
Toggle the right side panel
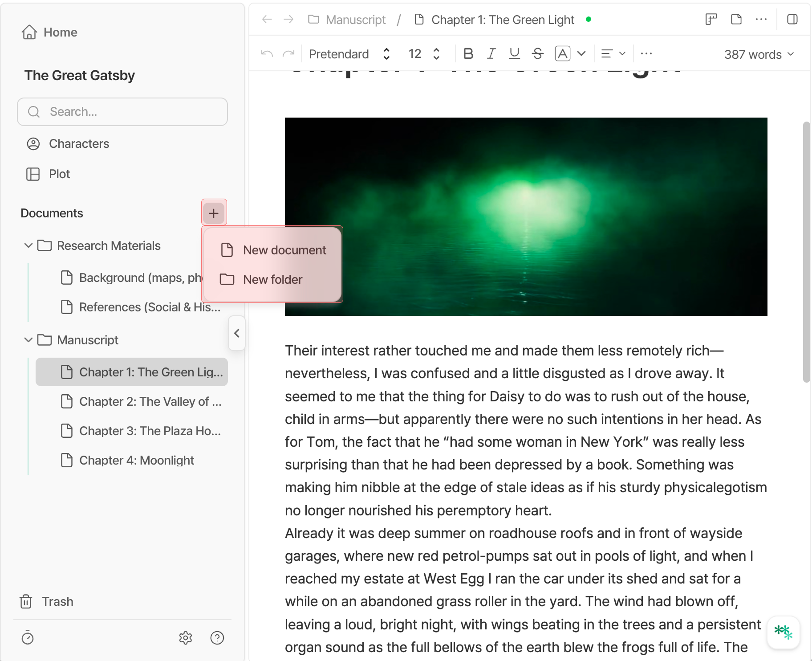(792, 19)
